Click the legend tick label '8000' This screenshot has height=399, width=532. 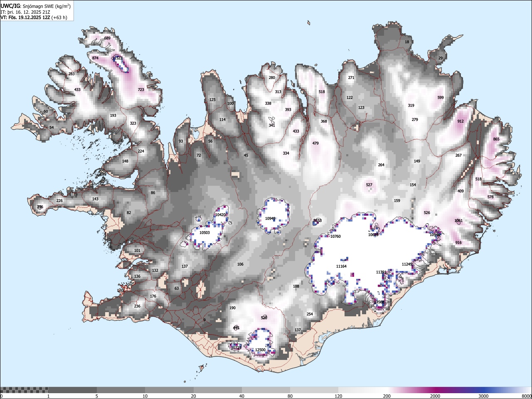[527, 396]
